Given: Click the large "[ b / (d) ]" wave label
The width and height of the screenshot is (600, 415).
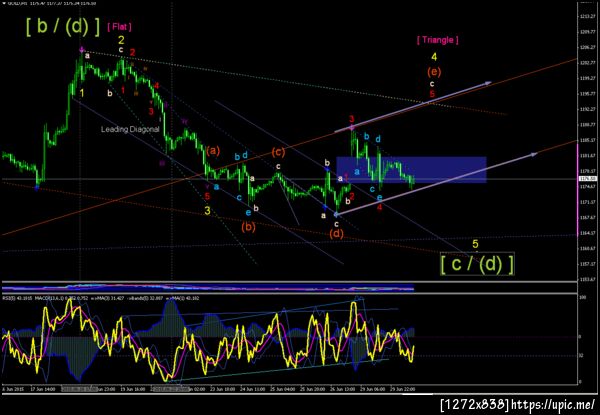Looking at the screenshot, I should 63,27.
